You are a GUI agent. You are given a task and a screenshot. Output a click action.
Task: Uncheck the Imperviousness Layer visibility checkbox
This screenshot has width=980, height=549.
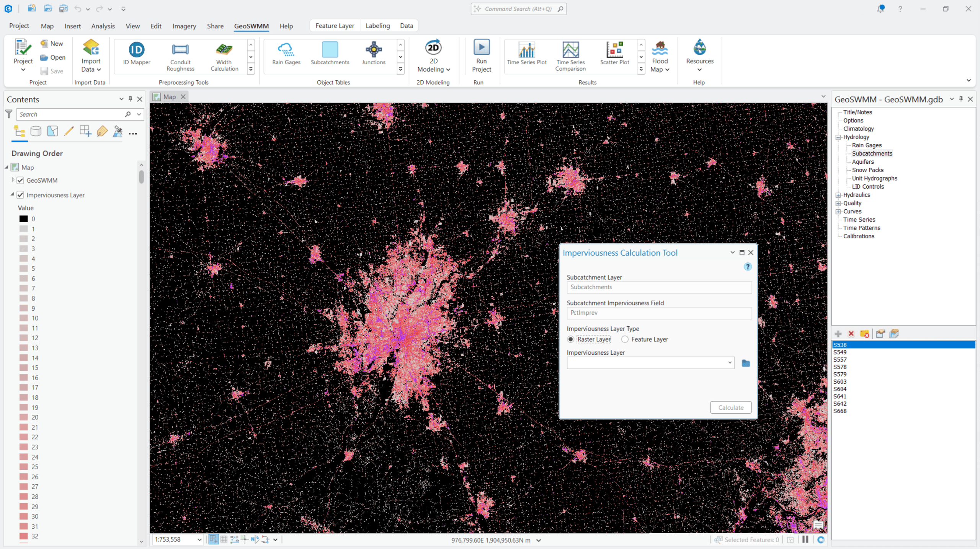point(20,195)
